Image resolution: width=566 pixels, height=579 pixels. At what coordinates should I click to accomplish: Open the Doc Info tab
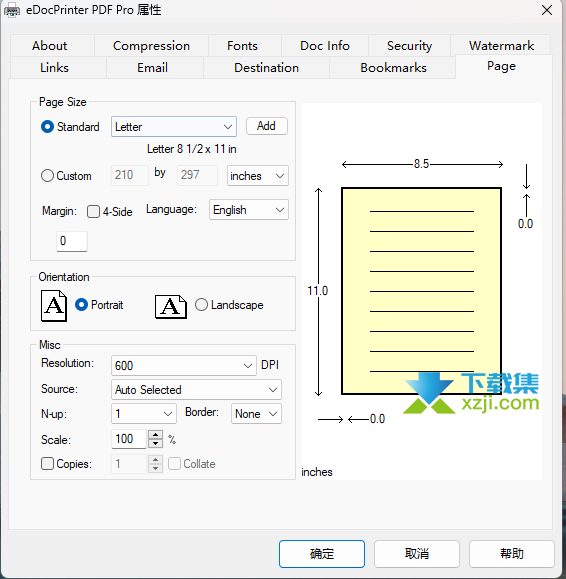pyautogui.click(x=325, y=46)
